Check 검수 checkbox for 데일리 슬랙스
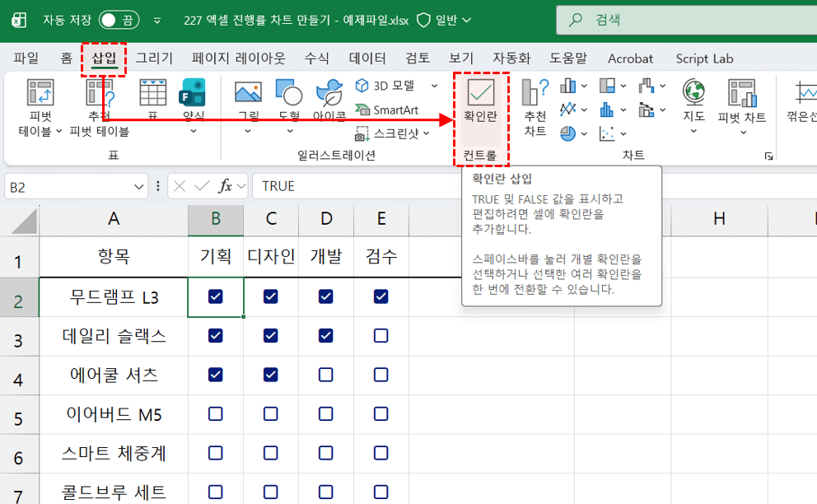Screen dimensions: 817x504 pos(380,336)
